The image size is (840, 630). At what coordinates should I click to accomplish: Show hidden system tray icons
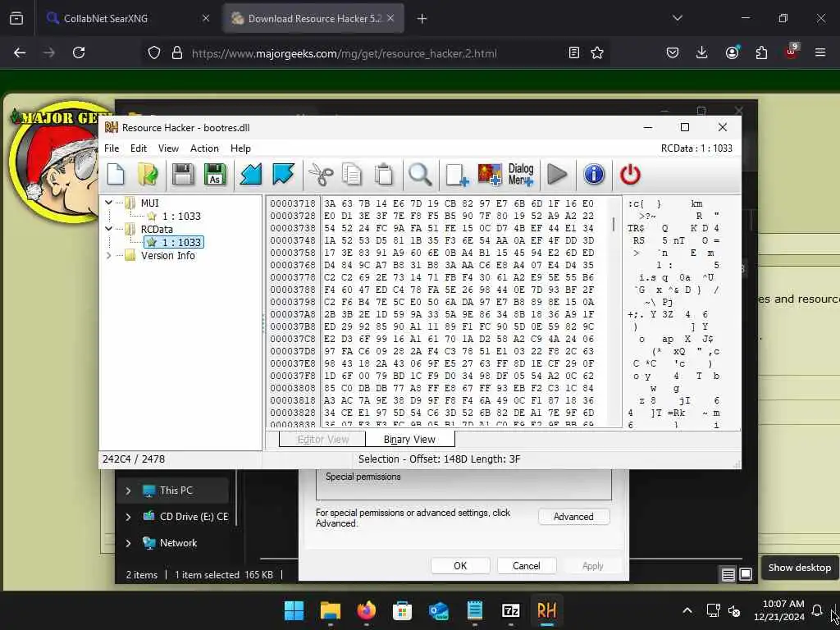(x=687, y=610)
